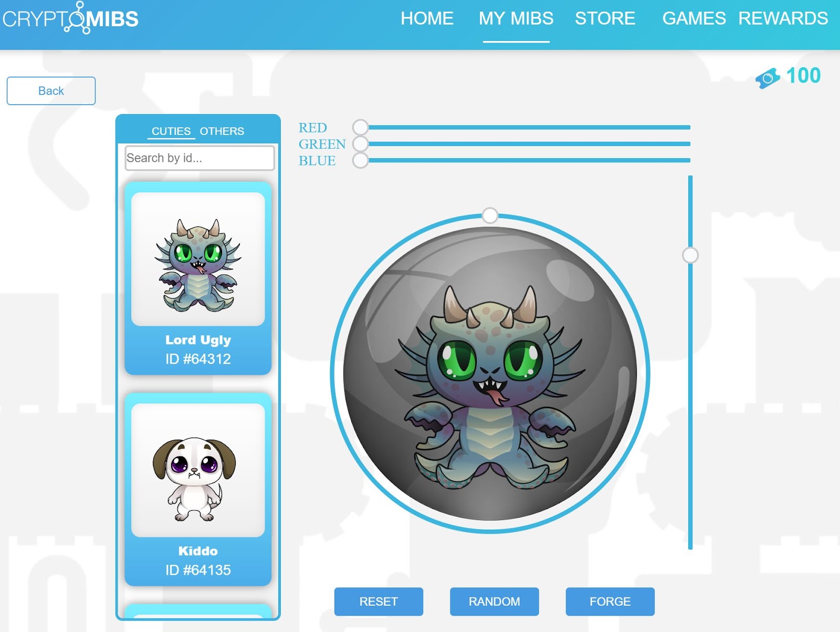
Task: Click the vertical size slider handle
Action: pyautogui.click(x=690, y=255)
